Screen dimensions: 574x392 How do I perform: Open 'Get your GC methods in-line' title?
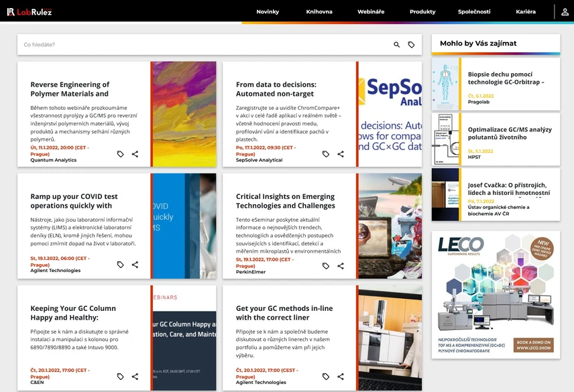coord(284,313)
